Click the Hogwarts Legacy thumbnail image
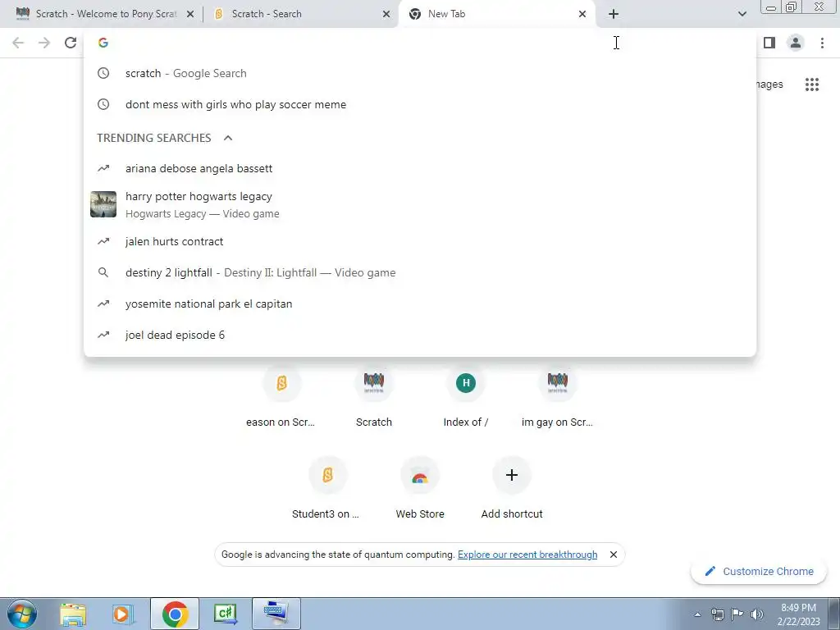 point(103,204)
